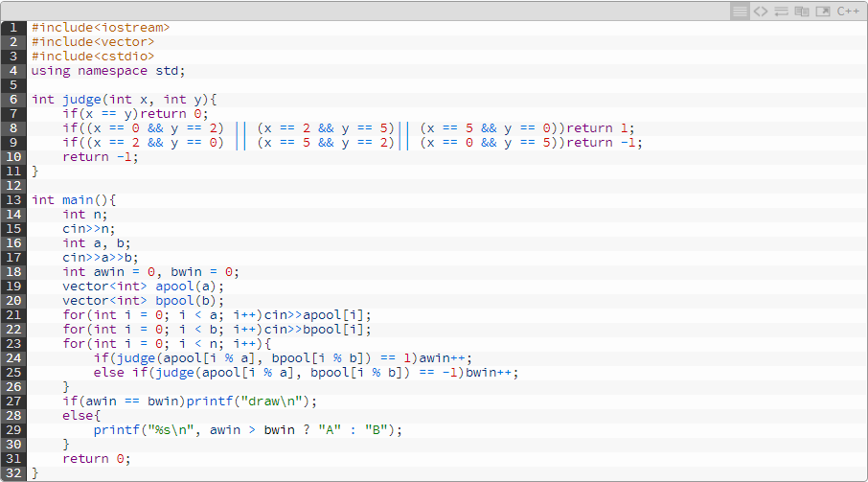Viewport: 868px width, 482px height.
Task: Click "awin" in the line 18 declaration
Action: tap(109, 272)
